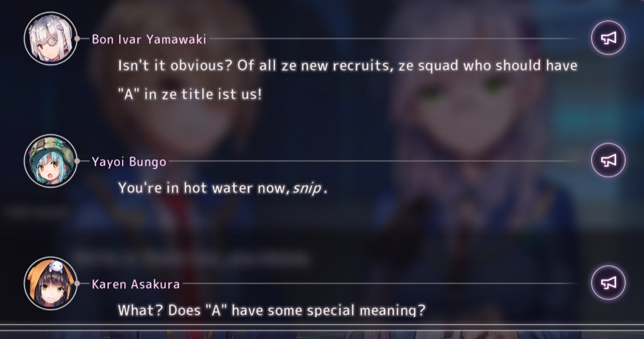Click Karen Asakura's orange hood avatar
Viewport: 644px width, 339px height.
pyautogui.click(x=51, y=283)
